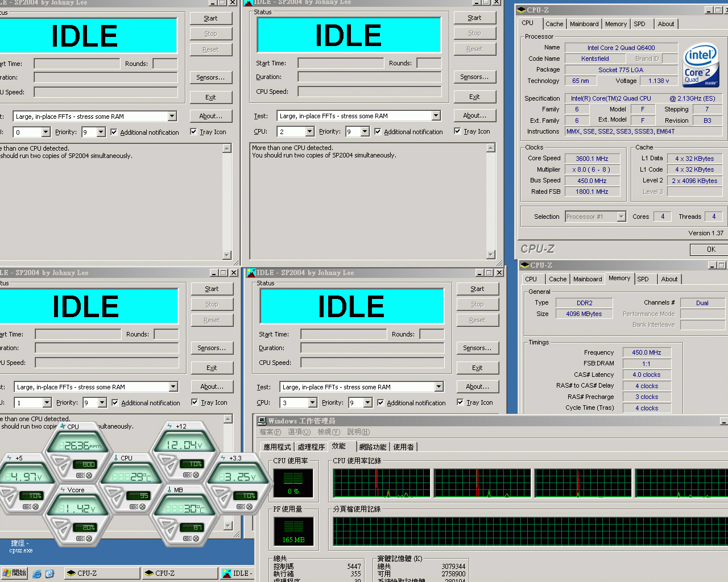
Task: Open Test dropdown in CPU 3 window
Action: pos(439,387)
